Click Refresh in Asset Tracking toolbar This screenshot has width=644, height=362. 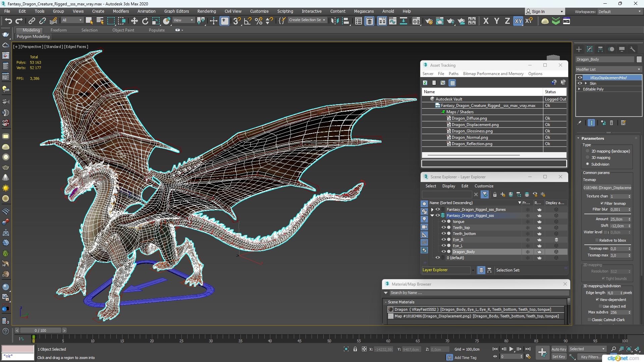(425, 83)
